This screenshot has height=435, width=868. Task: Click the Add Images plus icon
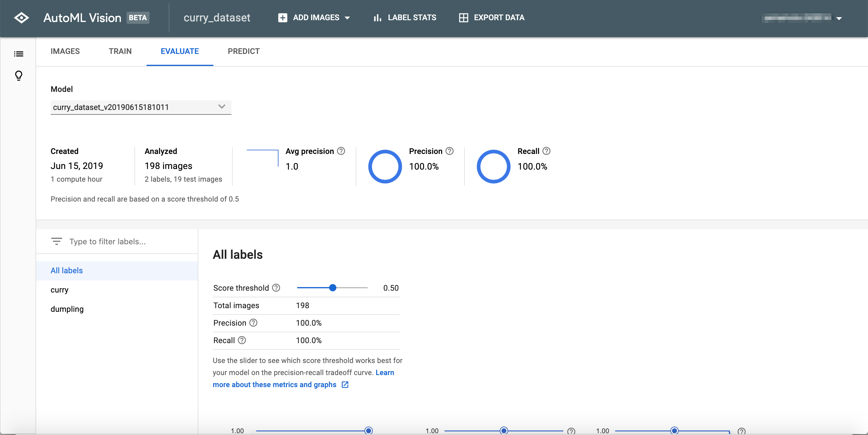tap(282, 17)
